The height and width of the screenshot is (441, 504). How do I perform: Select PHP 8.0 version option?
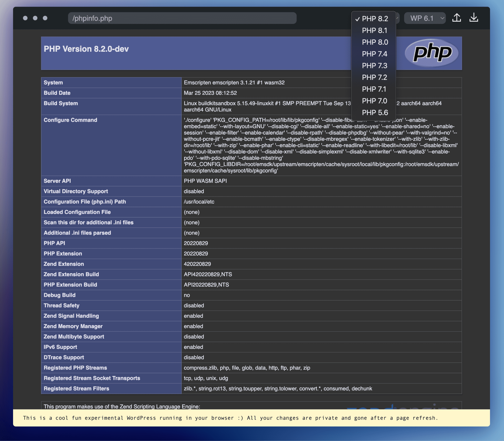[374, 42]
